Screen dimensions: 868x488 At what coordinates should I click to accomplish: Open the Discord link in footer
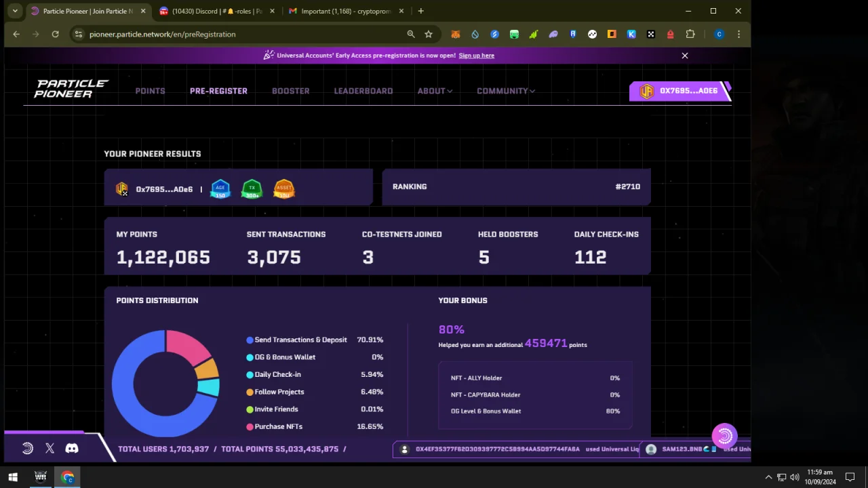click(72, 448)
